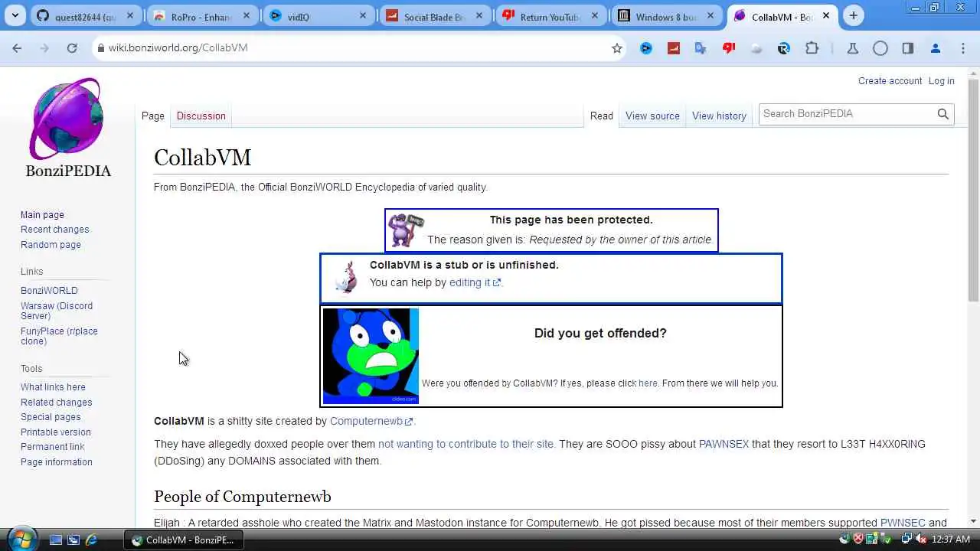Open the Discussion tab of the article
Screen dimensions: 980x551
pyautogui.click(x=201, y=116)
